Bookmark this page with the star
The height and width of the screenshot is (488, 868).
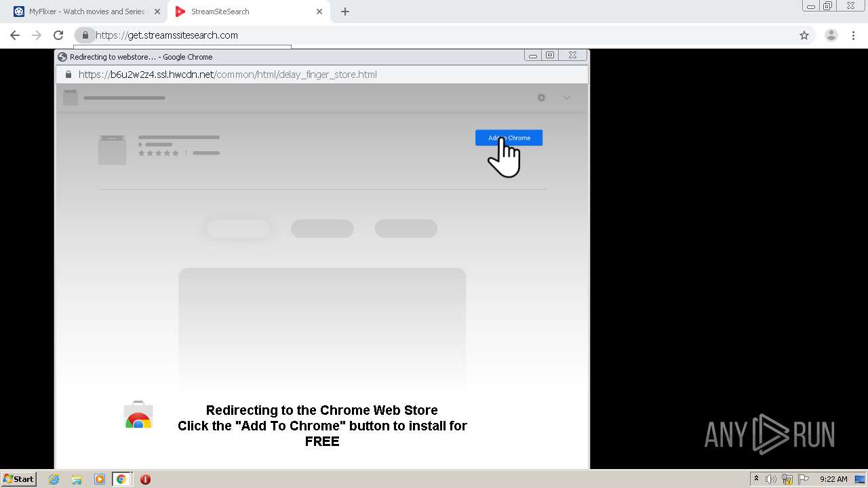pyautogui.click(x=804, y=35)
